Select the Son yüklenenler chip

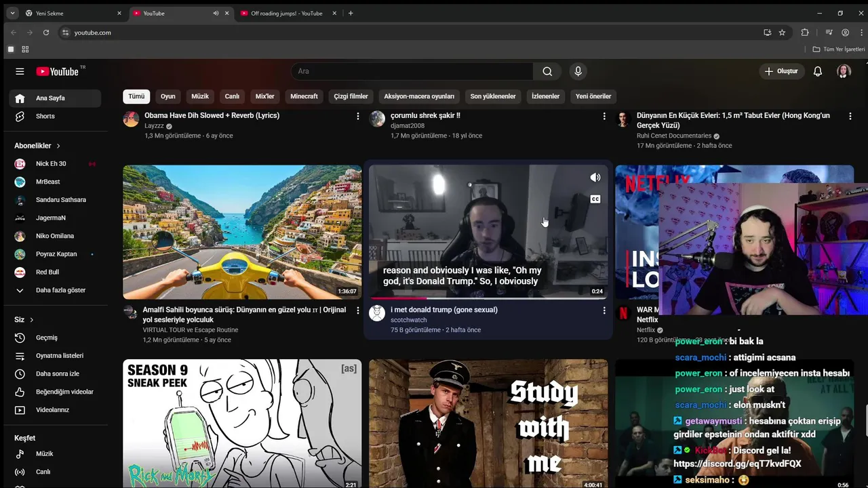tap(493, 96)
